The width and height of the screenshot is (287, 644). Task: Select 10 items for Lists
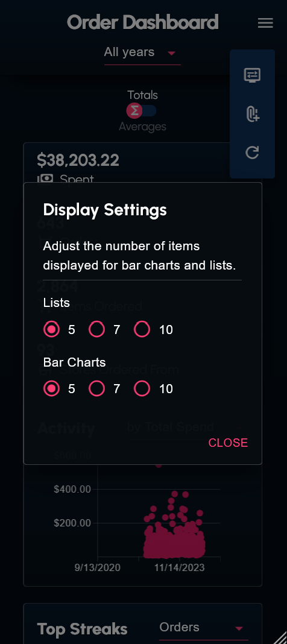click(x=142, y=329)
